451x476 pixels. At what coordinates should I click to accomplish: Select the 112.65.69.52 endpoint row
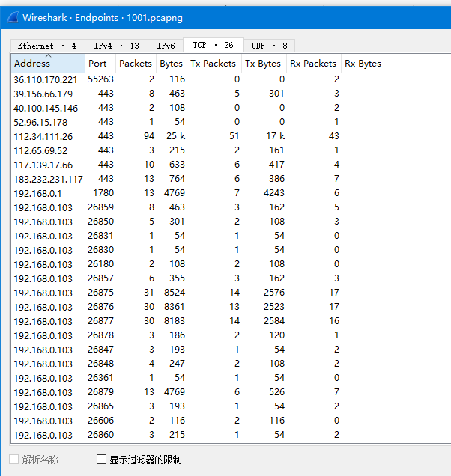pos(231,150)
